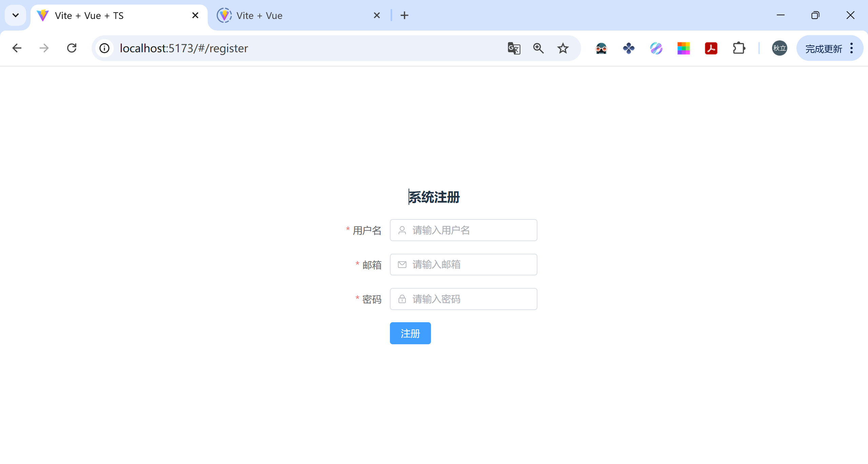Bookmark this page with the star icon

[563, 49]
